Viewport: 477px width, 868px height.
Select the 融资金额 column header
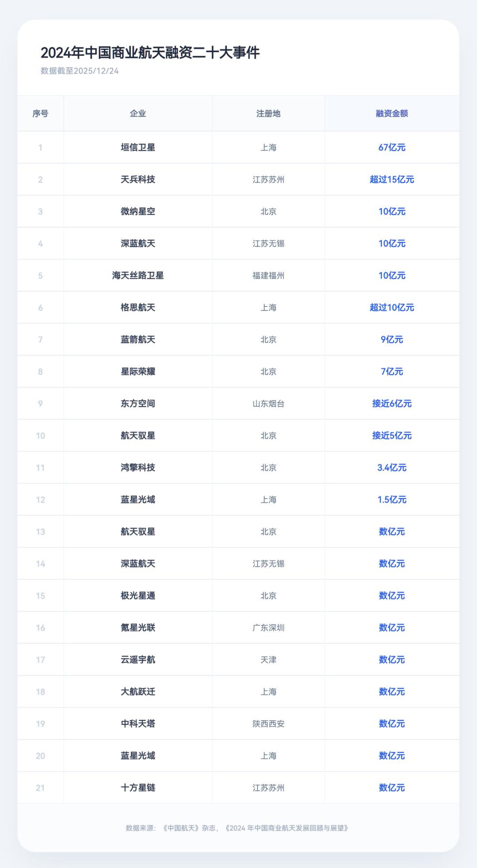392,114
